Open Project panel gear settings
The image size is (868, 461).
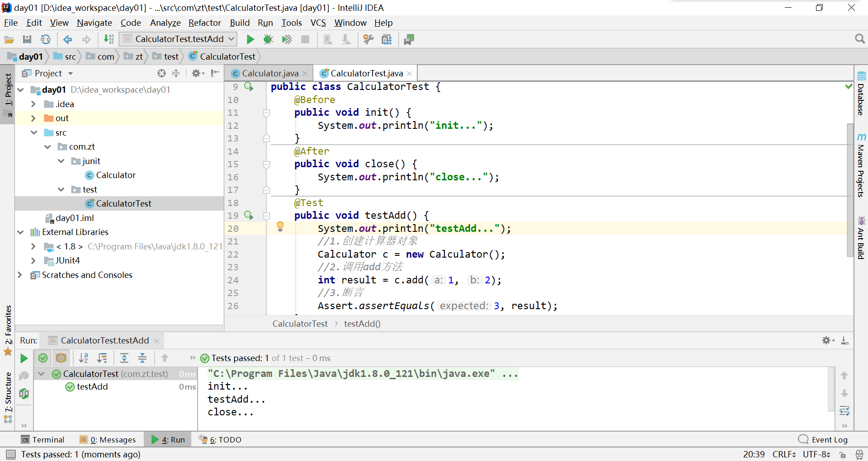(198, 73)
